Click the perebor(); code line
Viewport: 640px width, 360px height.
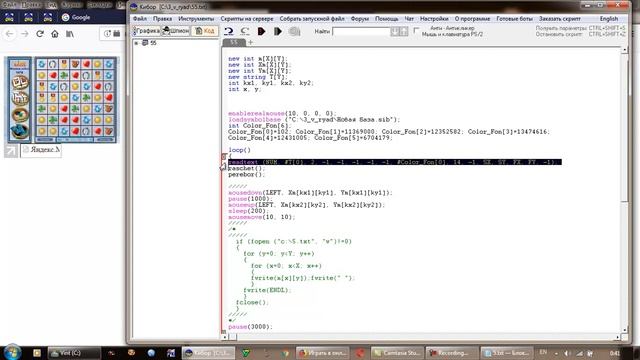tap(247, 174)
